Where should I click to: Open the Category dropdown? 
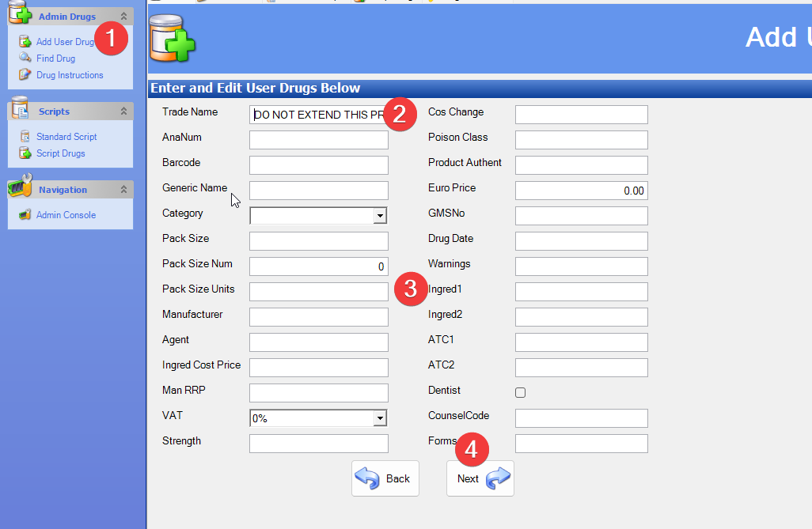(380, 216)
